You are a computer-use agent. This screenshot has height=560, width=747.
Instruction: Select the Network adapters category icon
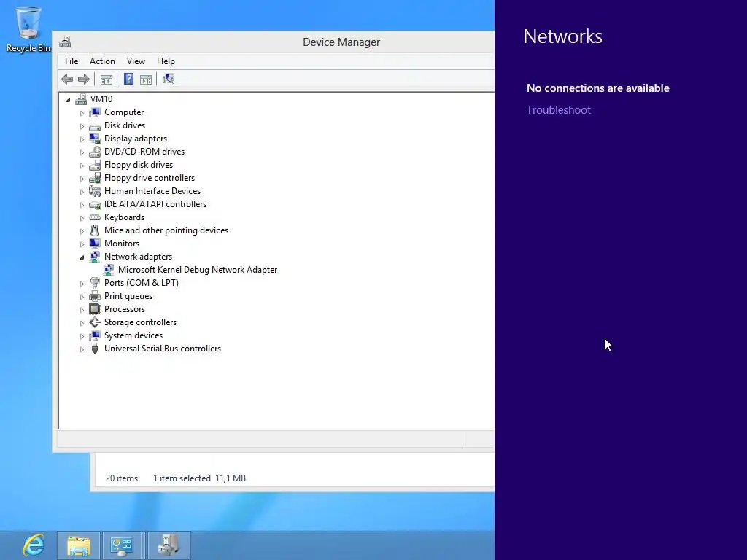pyautogui.click(x=95, y=257)
